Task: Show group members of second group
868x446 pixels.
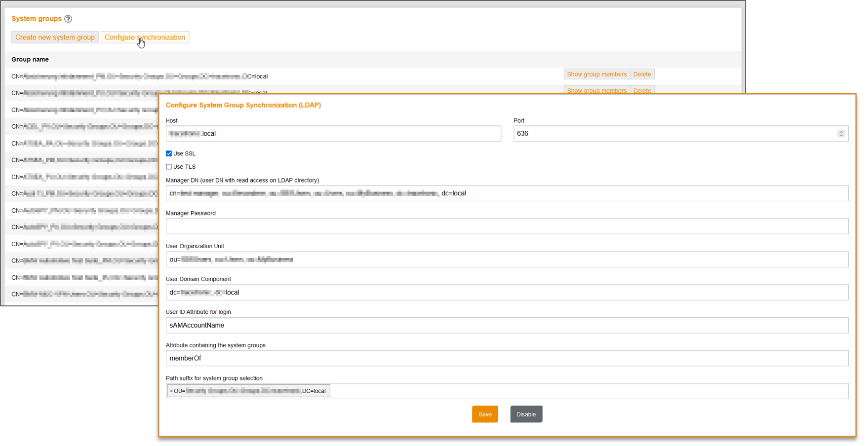Action: (596, 90)
